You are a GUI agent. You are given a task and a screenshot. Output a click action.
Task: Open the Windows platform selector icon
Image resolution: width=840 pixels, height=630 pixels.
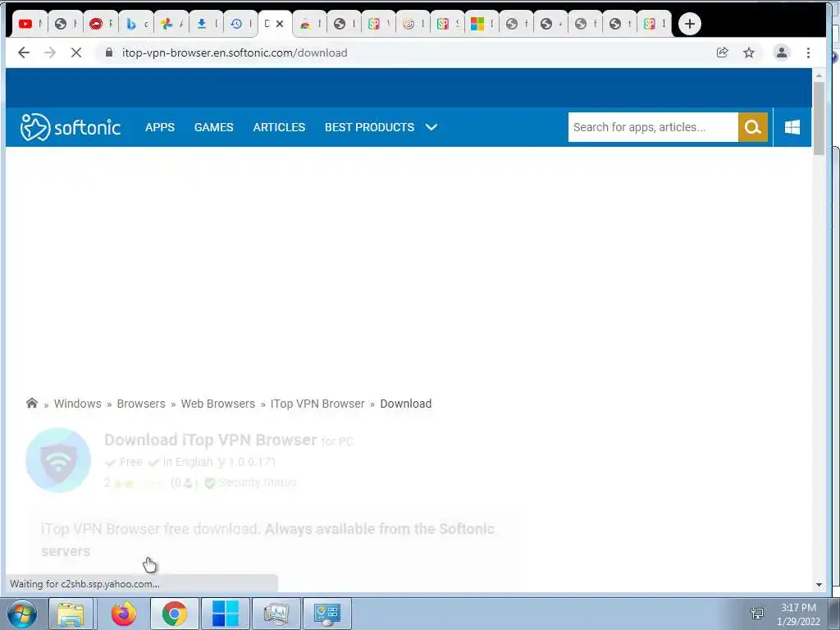tap(792, 127)
